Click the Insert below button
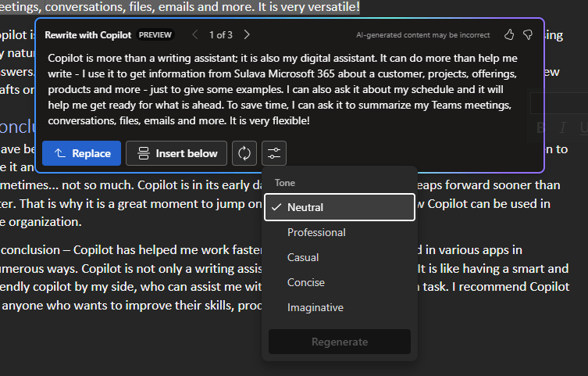 tap(176, 153)
